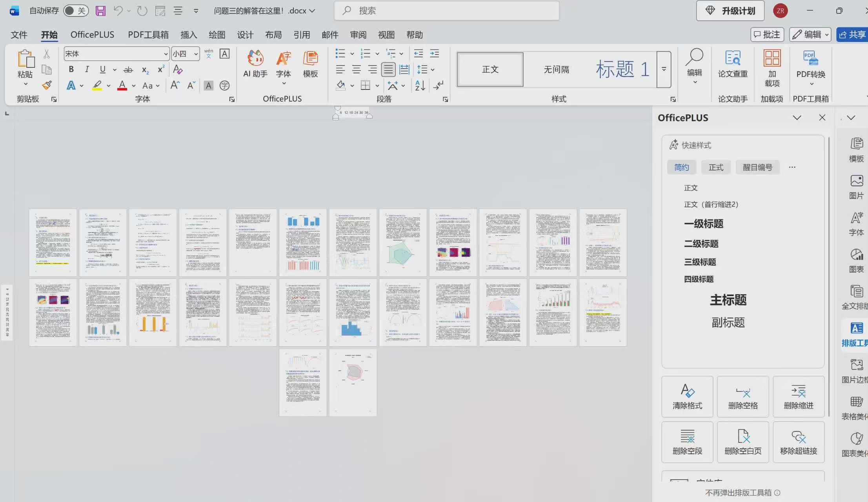
Task: Toggle subscript formatting
Action: [x=145, y=70]
